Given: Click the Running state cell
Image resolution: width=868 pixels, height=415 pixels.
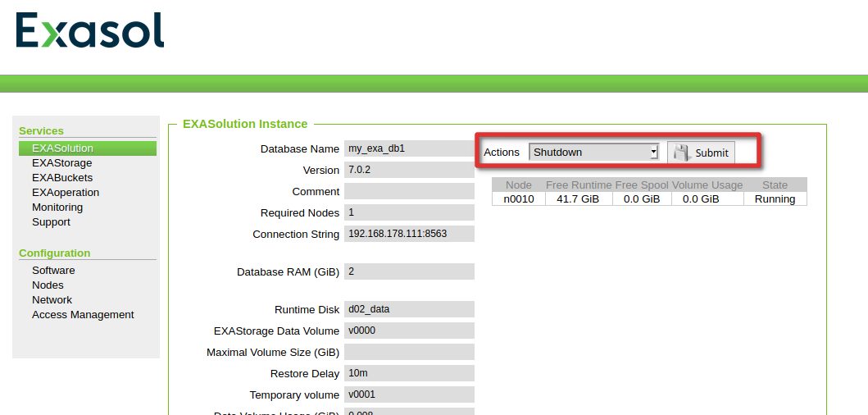Looking at the screenshot, I should coord(775,199).
